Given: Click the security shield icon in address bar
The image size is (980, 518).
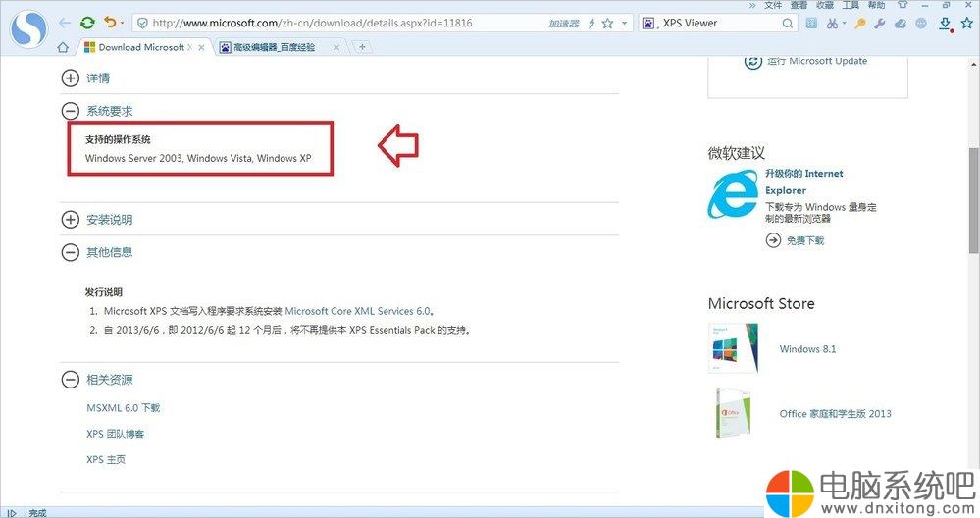Looking at the screenshot, I should [142, 24].
